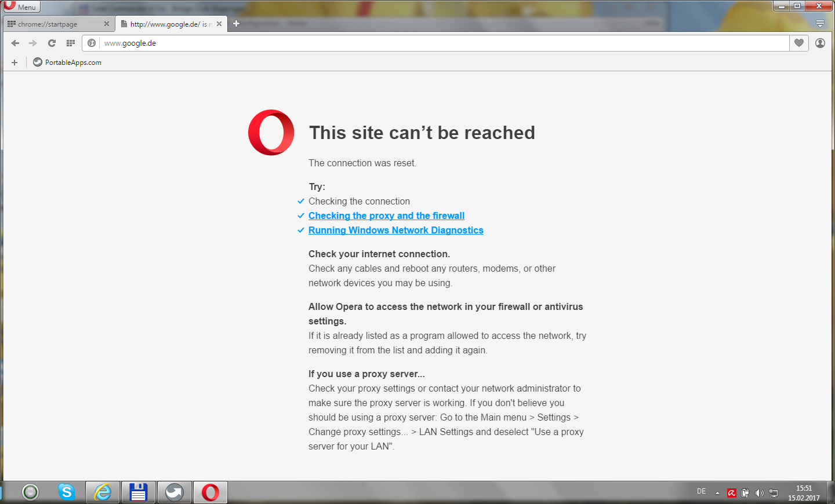Reload the current page
Screen dimensions: 835x504
[52, 43]
